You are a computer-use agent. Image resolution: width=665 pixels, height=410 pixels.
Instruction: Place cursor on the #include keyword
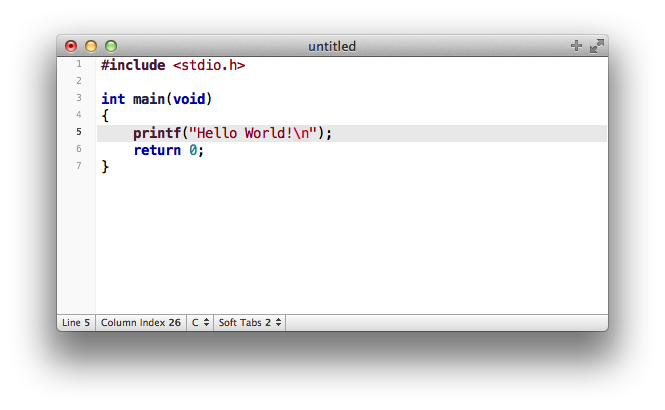[x=133, y=65]
